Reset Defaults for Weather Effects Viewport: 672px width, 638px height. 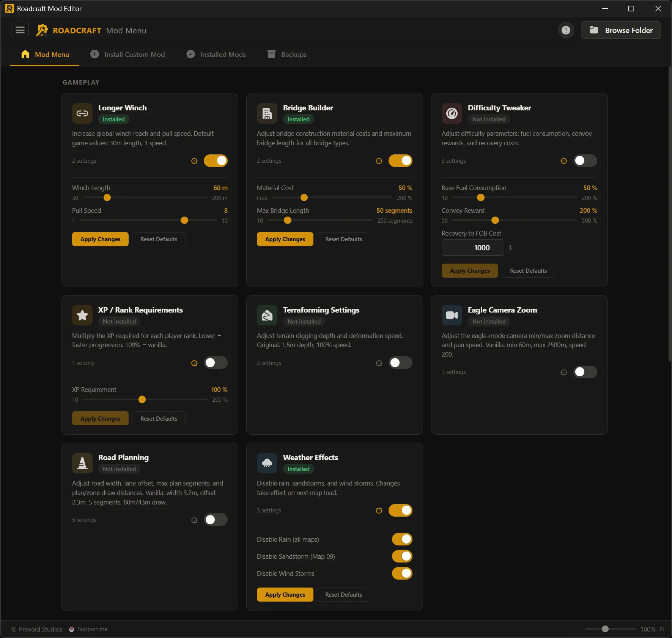(x=343, y=595)
